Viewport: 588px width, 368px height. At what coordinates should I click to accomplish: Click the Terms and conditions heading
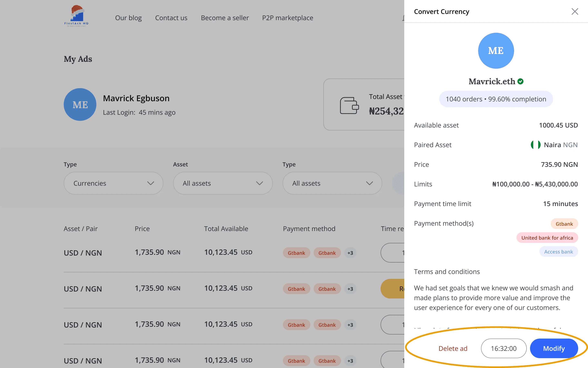coord(447,271)
